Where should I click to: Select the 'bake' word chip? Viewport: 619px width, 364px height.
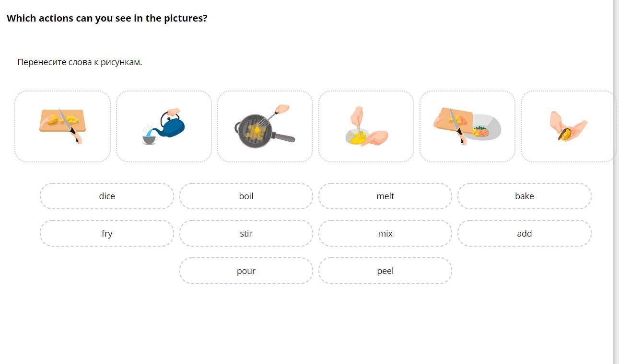point(524,196)
